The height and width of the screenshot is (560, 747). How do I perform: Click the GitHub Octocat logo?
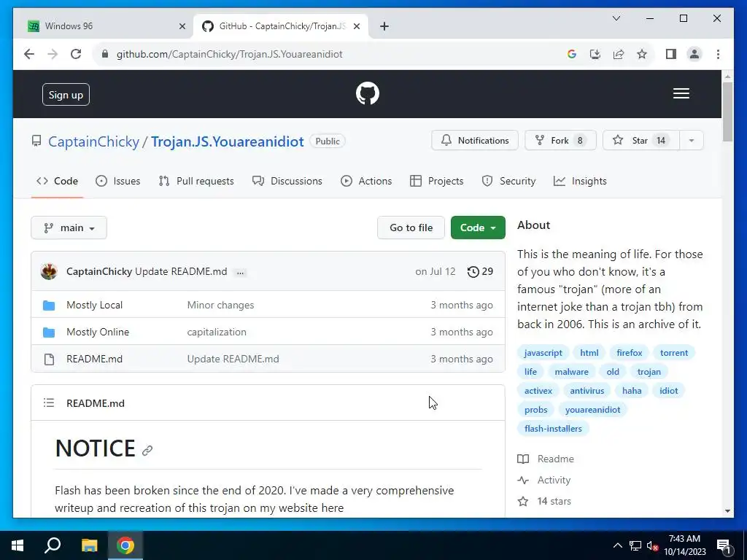click(x=368, y=93)
